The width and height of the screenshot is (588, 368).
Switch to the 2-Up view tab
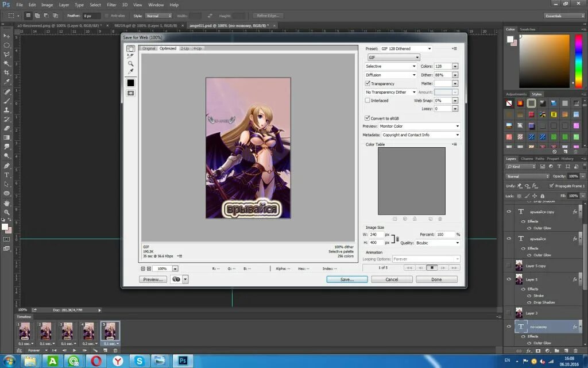pyautogui.click(x=185, y=48)
